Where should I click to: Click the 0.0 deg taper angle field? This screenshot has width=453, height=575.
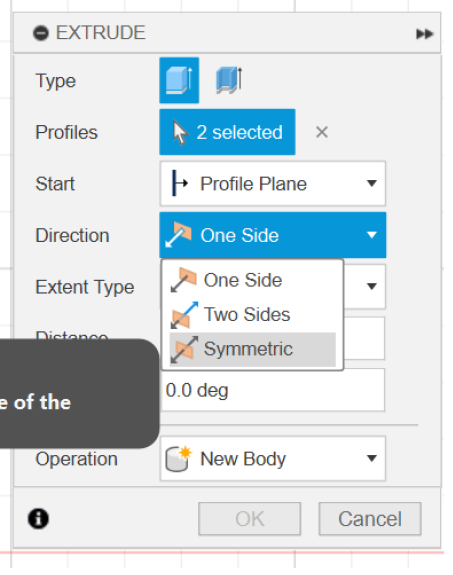pyautogui.click(x=273, y=390)
